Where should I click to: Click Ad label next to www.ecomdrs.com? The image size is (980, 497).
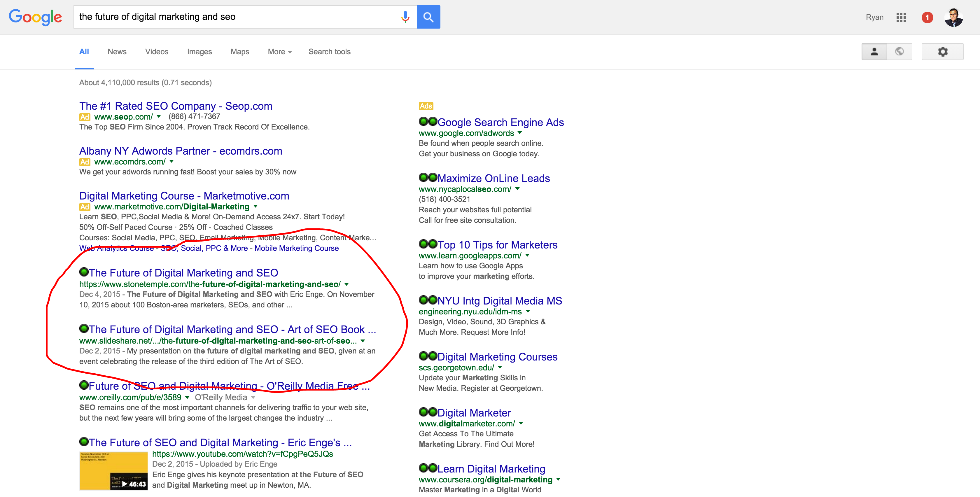[85, 162]
